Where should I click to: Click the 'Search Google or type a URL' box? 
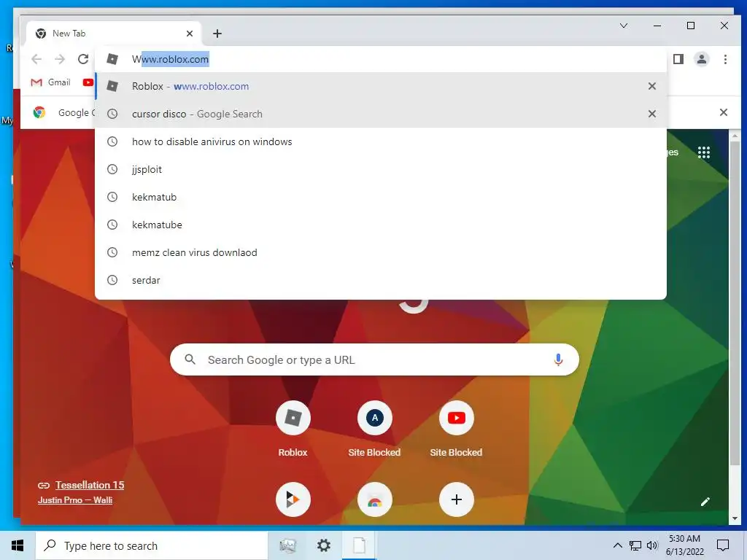(374, 359)
